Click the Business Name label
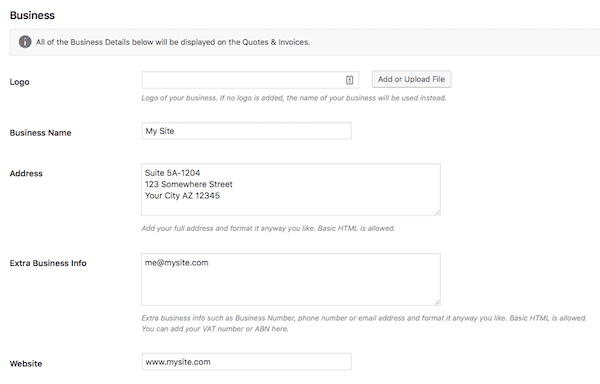Viewport: 600px width, 384px height. coord(41,133)
